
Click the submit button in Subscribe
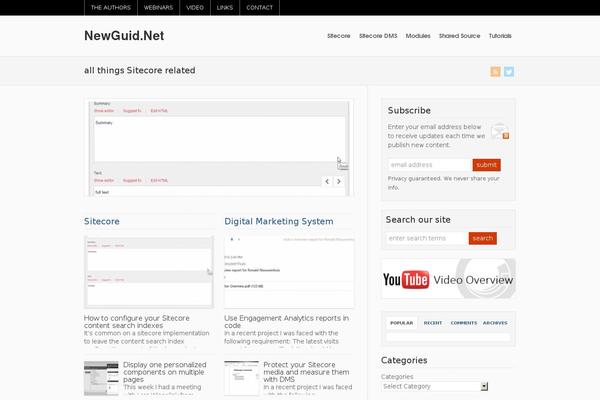click(486, 165)
